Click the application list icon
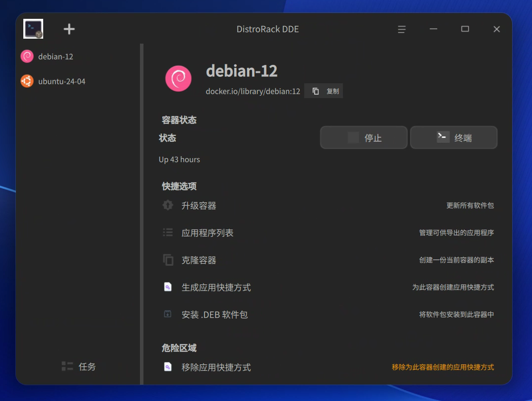Image resolution: width=532 pixels, height=401 pixels. (x=168, y=232)
